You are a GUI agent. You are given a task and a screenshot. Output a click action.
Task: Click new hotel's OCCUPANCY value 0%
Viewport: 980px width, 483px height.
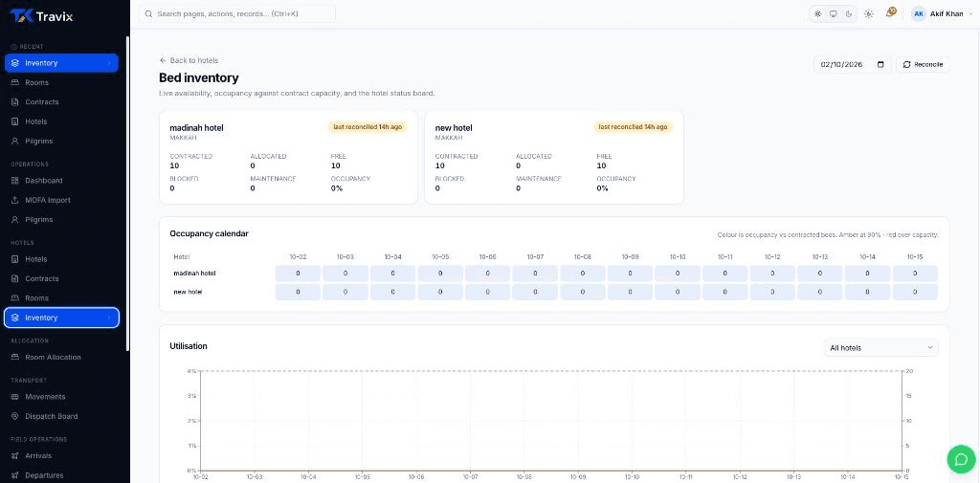tap(603, 188)
